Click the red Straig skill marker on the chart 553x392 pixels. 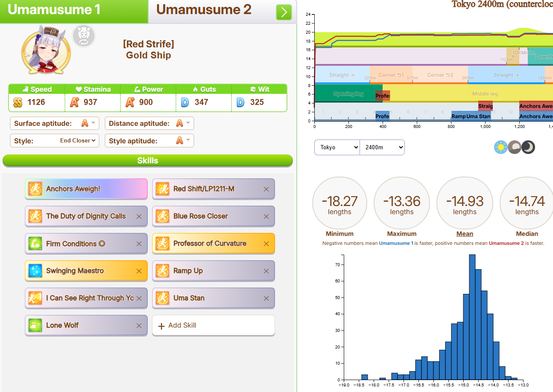click(x=486, y=106)
